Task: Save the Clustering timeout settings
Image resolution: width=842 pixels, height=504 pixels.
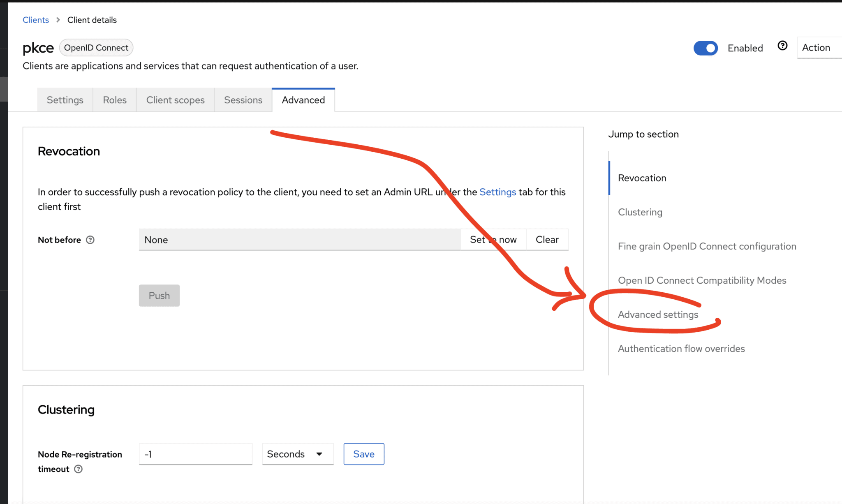Action: point(363,454)
